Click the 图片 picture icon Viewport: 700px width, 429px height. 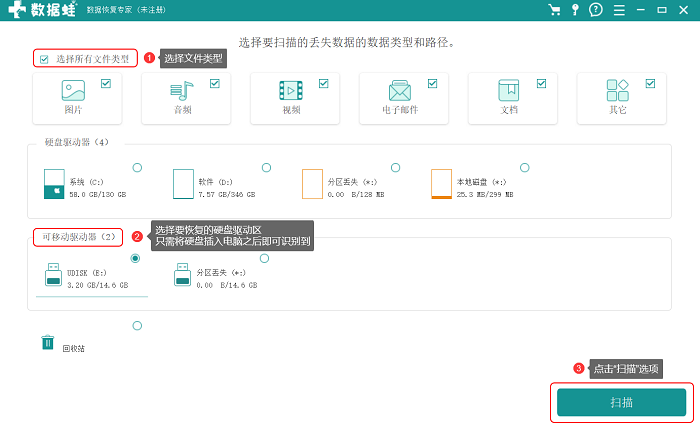[x=73, y=90]
